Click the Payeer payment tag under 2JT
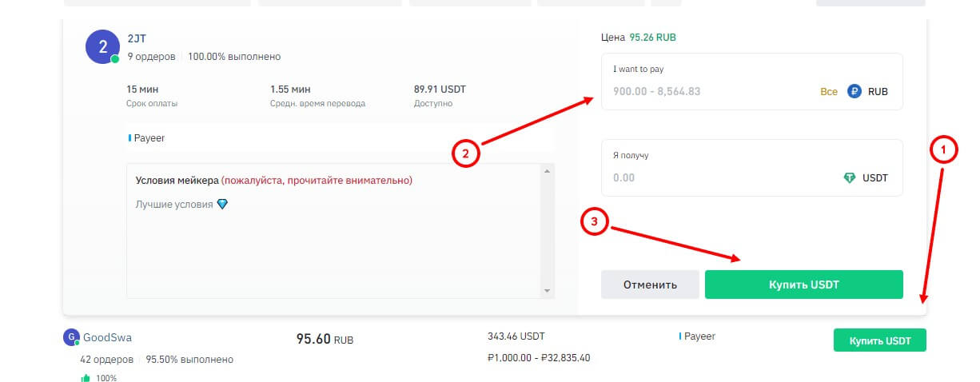 (149, 138)
